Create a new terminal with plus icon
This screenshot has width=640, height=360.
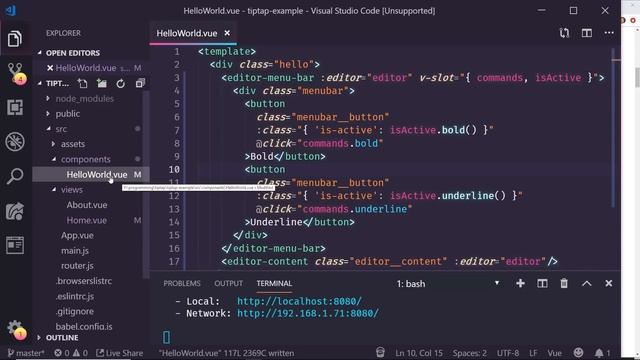tap(520, 283)
